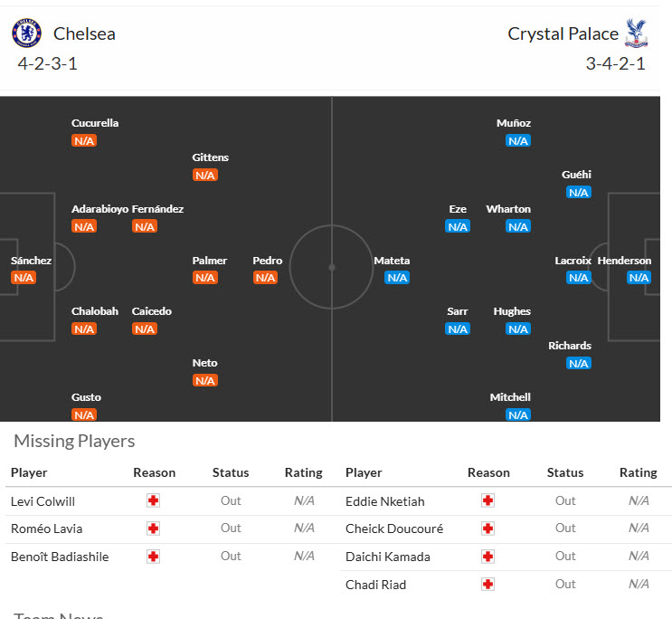
Task: Select Eze on the pitch lineup
Action: point(458,209)
